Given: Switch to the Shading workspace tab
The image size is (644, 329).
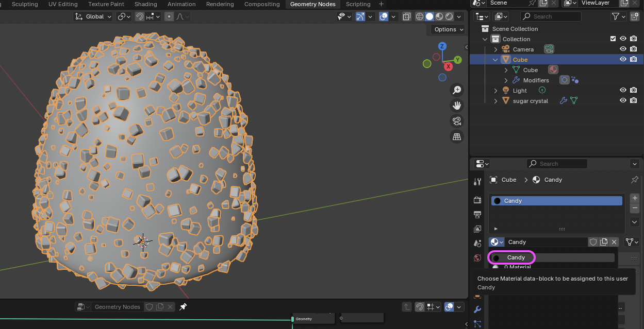Looking at the screenshot, I should tap(146, 4).
